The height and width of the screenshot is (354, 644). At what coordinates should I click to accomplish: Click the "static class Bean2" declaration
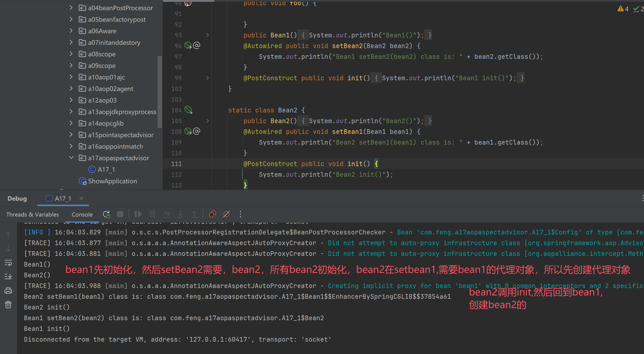click(263, 110)
